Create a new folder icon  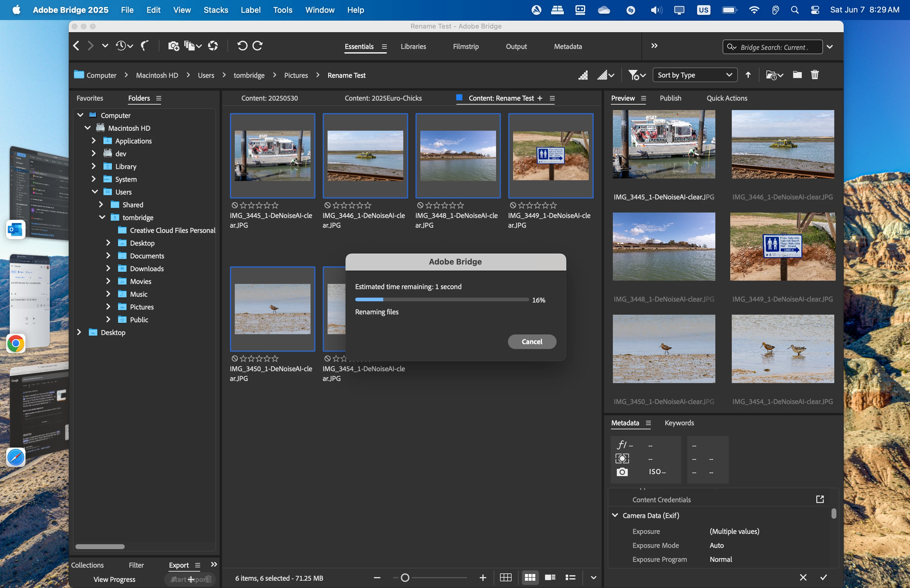[797, 75]
